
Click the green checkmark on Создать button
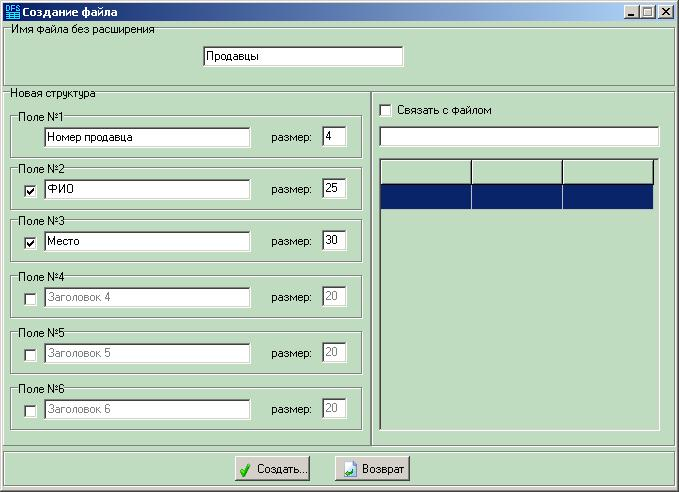coord(245,469)
